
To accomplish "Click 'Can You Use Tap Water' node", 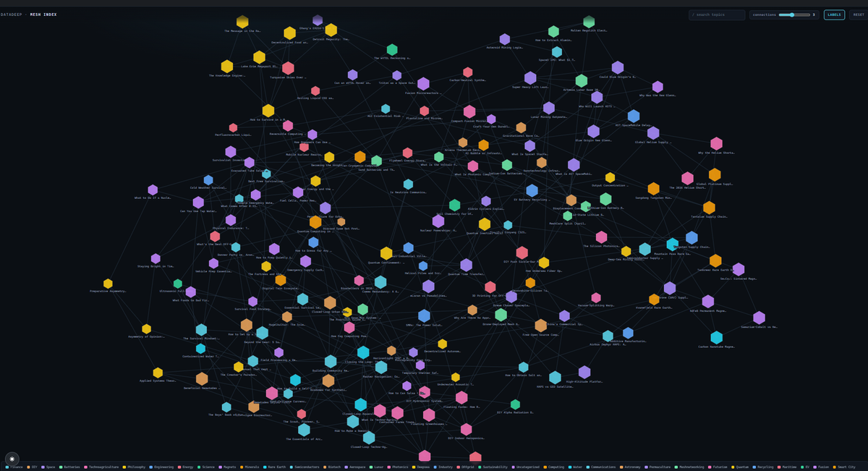I will pyautogui.click(x=198, y=203).
